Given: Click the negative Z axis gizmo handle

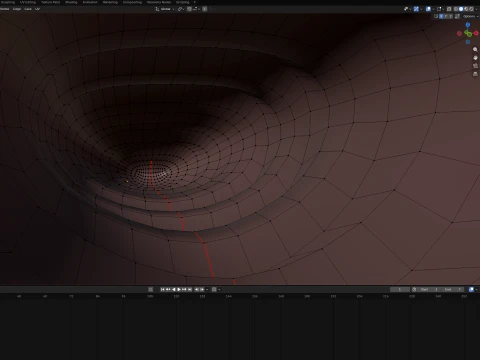Looking at the screenshot, I should pyautogui.click(x=468, y=42).
